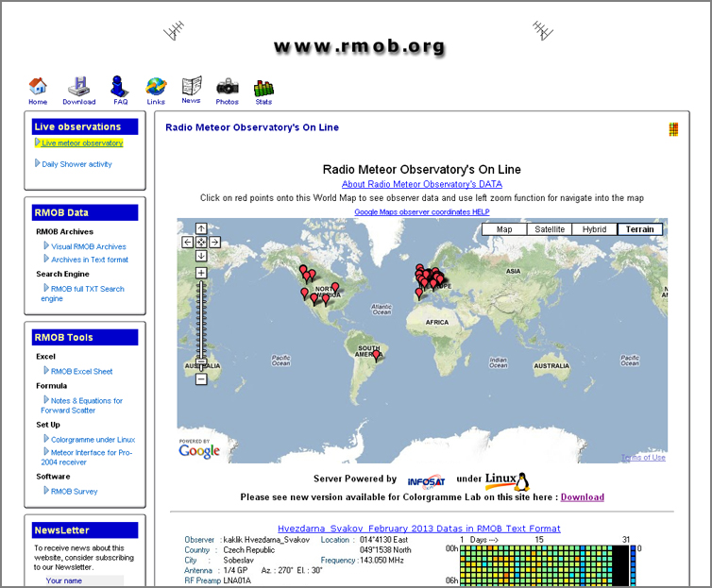Click the Home house icon

pos(38,88)
